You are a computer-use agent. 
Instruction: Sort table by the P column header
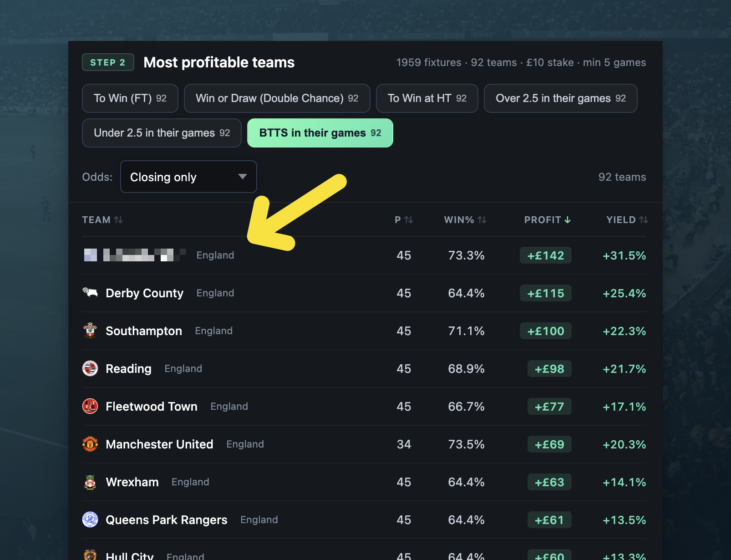tap(404, 220)
